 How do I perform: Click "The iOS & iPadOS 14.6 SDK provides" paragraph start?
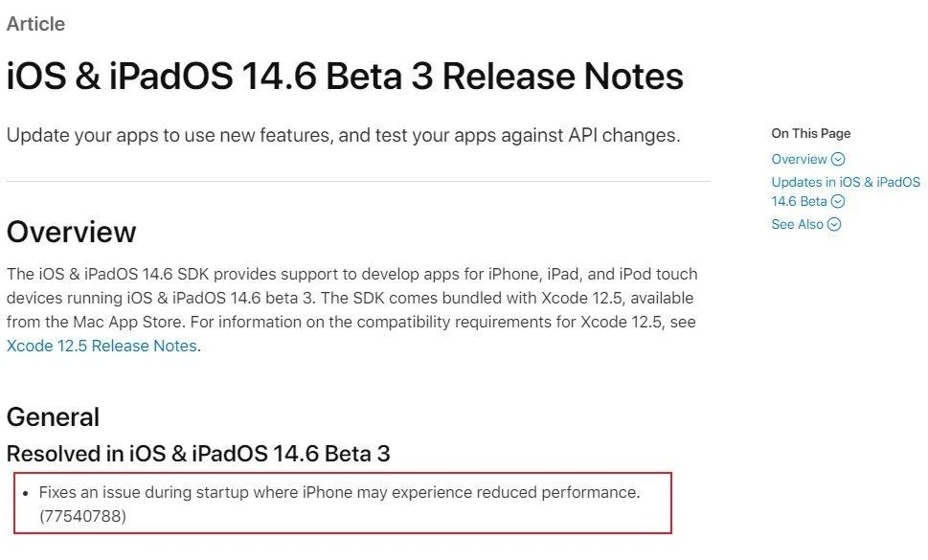pos(124,275)
